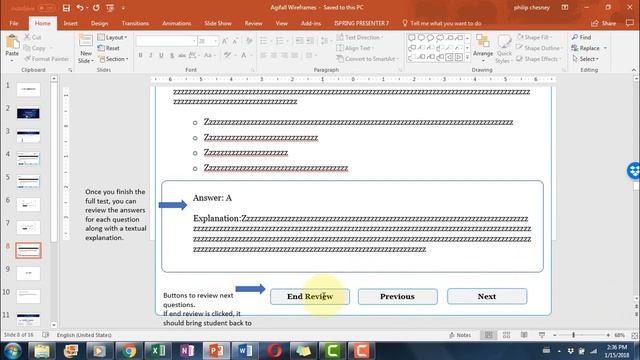Open Quick Styles gallery

[504, 49]
